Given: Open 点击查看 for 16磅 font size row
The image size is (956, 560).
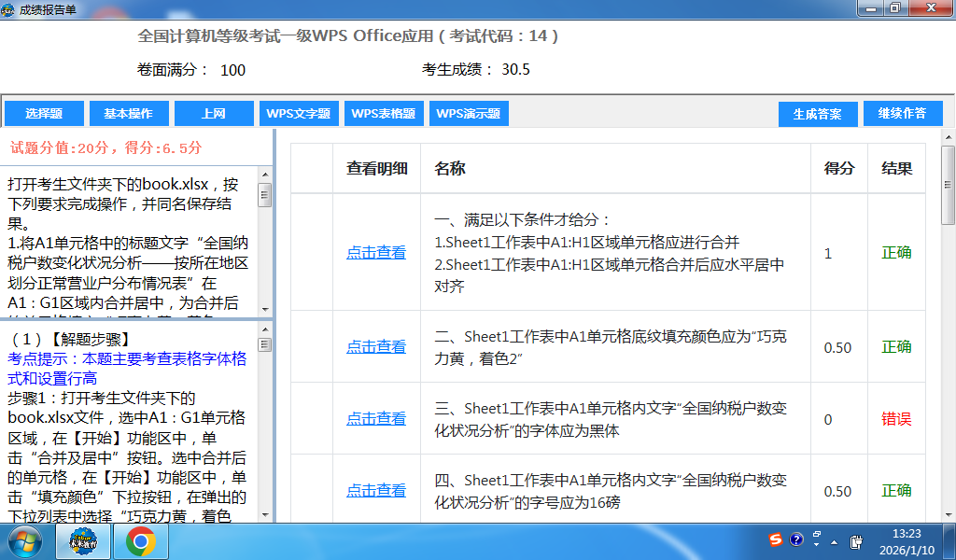Looking at the screenshot, I should click(x=376, y=491).
